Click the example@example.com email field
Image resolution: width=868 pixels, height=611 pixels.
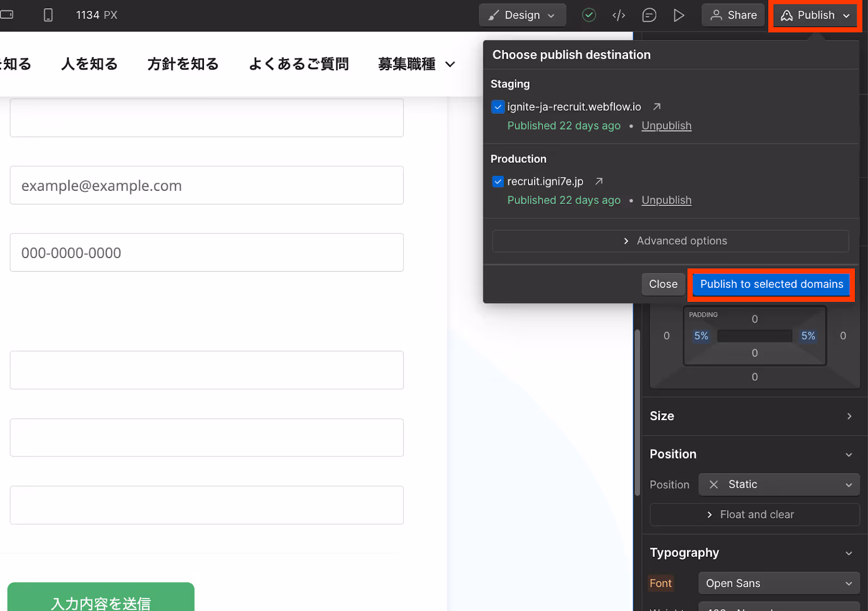pyautogui.click(x=207, y=185)
